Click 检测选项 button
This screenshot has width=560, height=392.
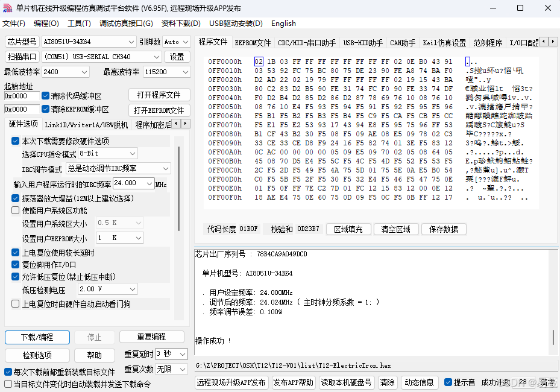[37, 355]
